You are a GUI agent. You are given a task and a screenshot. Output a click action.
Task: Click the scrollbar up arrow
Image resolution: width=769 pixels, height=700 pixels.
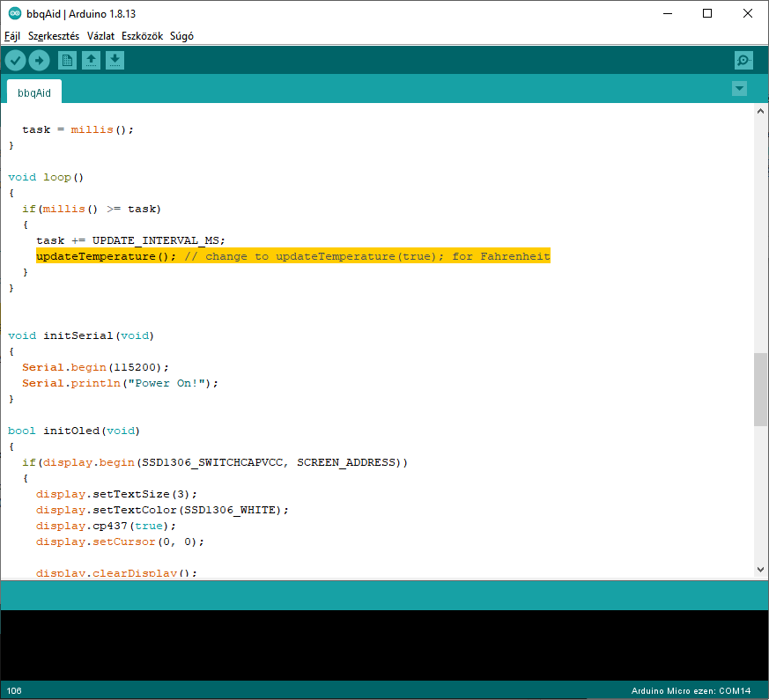[760, 111]
